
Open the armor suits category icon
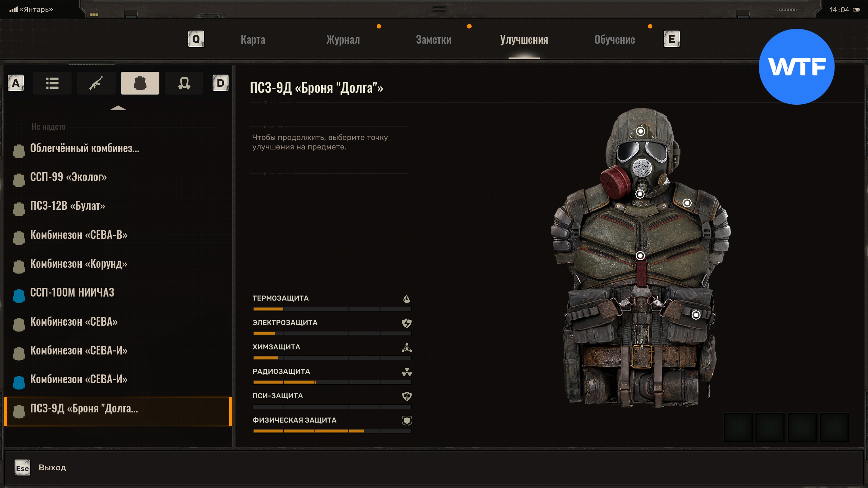pos(140,83)
